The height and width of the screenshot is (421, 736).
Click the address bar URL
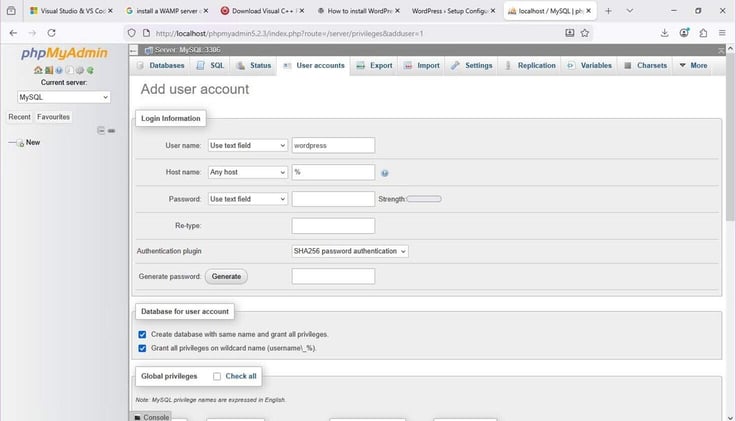[290, 33]
